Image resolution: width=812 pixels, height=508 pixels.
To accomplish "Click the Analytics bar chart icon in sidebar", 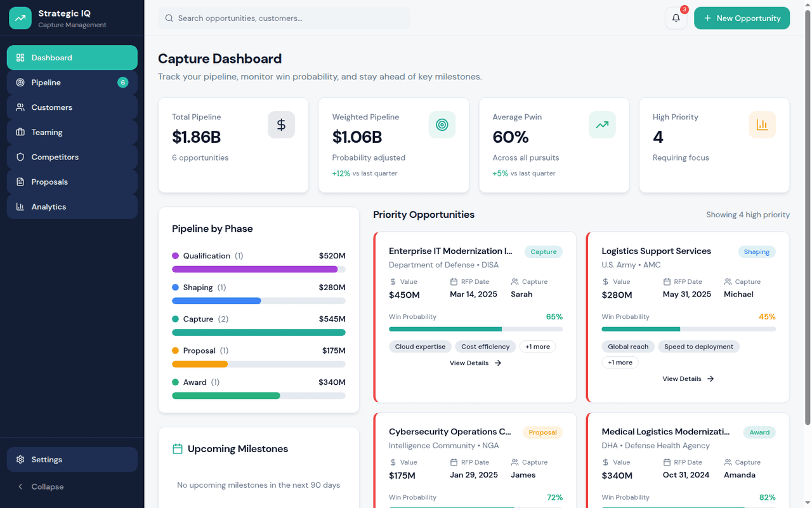I will [20, 206].
